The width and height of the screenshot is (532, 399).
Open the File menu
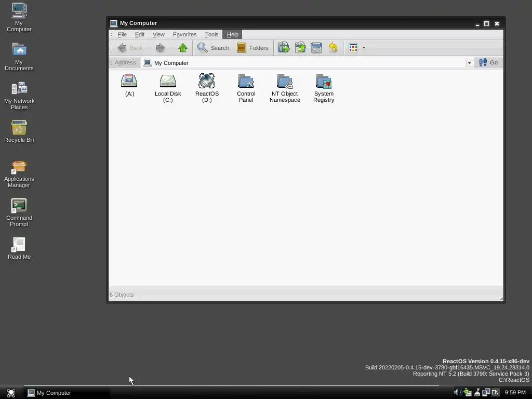tap(122, 34)
